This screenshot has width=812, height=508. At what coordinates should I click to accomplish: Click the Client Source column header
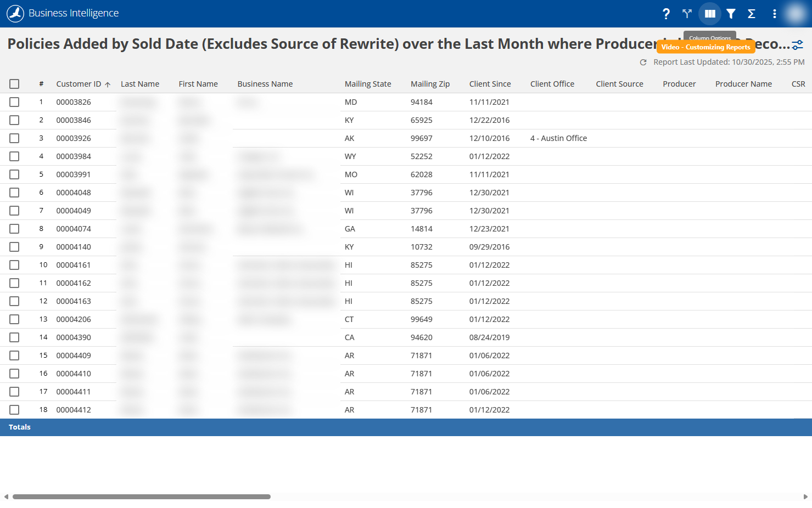[x=619, y=84]
